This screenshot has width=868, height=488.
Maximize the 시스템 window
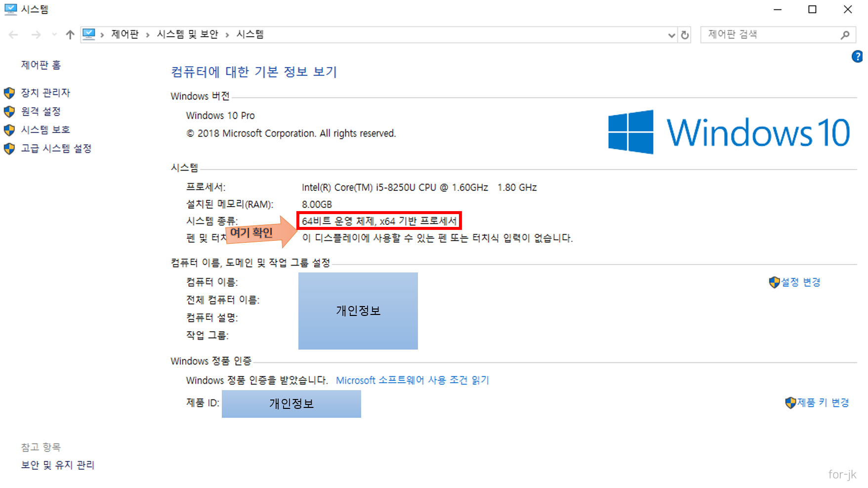(x=812, y=9)
